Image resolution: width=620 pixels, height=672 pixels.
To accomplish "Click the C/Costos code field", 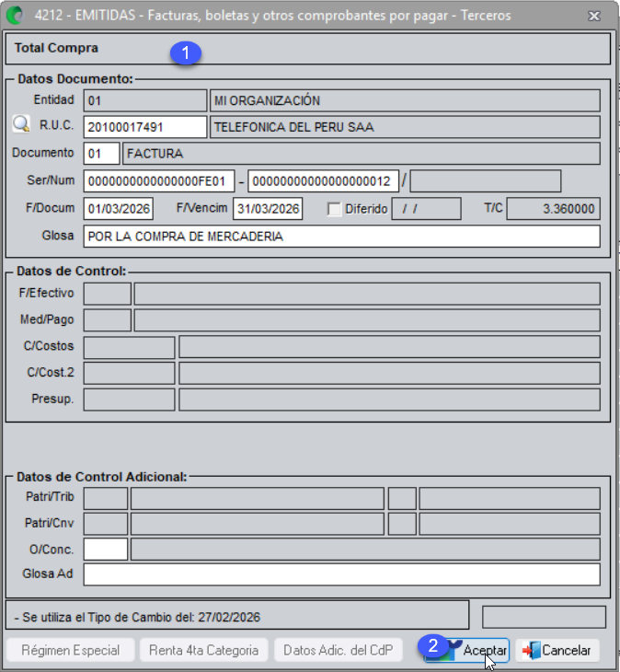I will (x=130, y=347).
